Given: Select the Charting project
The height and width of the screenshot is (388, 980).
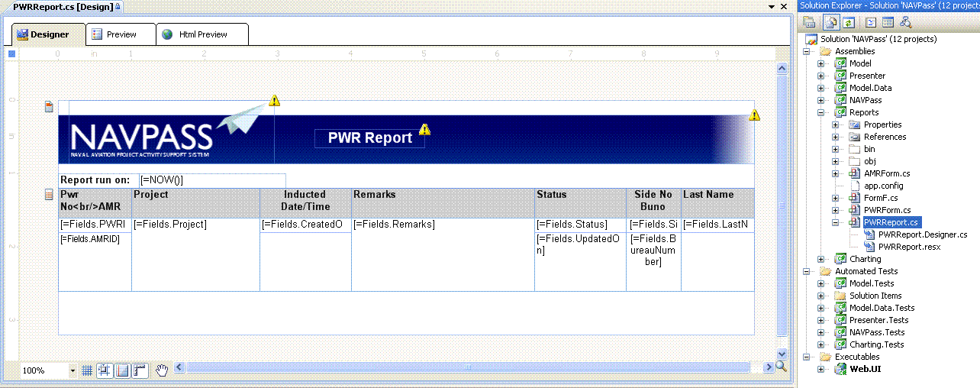Looking at the screenshot, I should (865, 259).
